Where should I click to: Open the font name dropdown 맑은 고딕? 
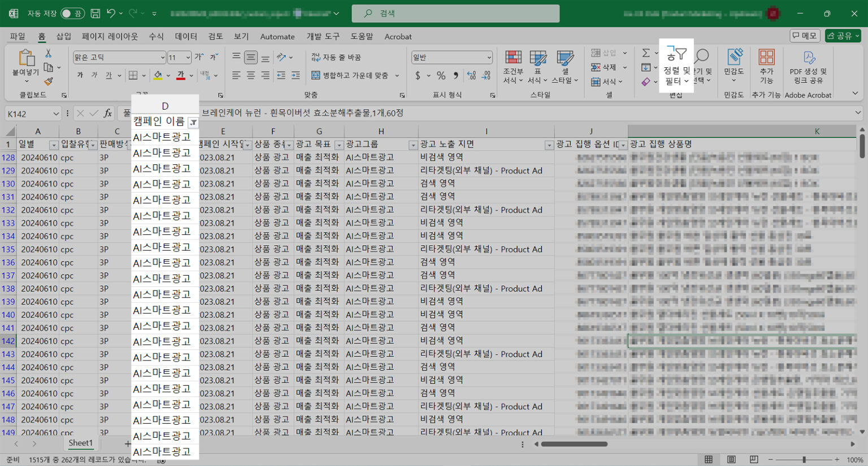click(162, 57)
